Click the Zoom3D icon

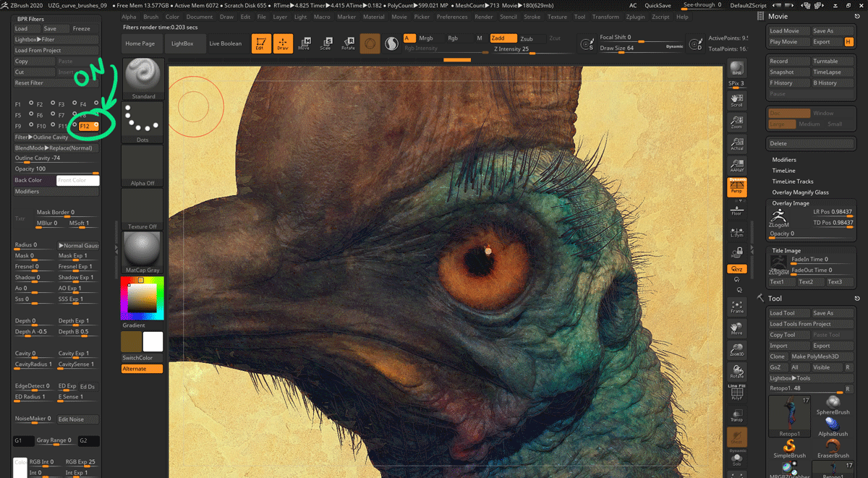(x=736, y=350)
